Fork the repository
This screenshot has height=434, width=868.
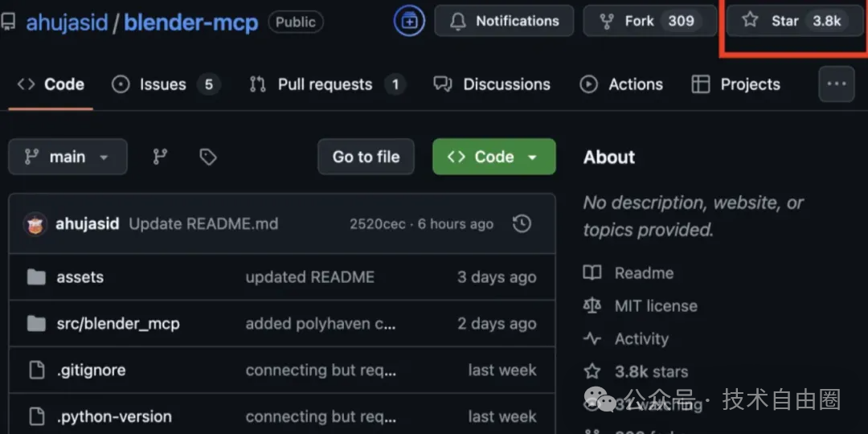coord(650,21)
